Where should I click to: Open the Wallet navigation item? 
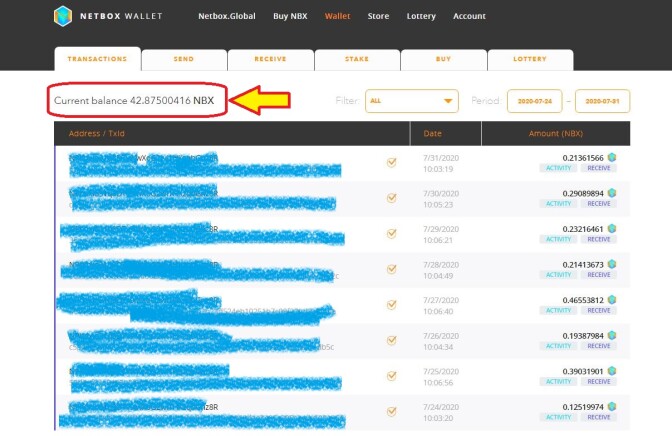tap(337, 16)
